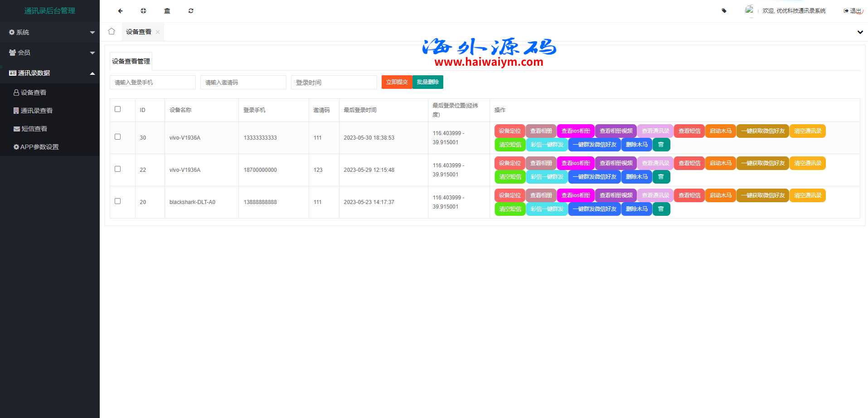Viewport: 868px width, 418px height.
Task: Click the back arrow in top toolbar
Action: 120,11
